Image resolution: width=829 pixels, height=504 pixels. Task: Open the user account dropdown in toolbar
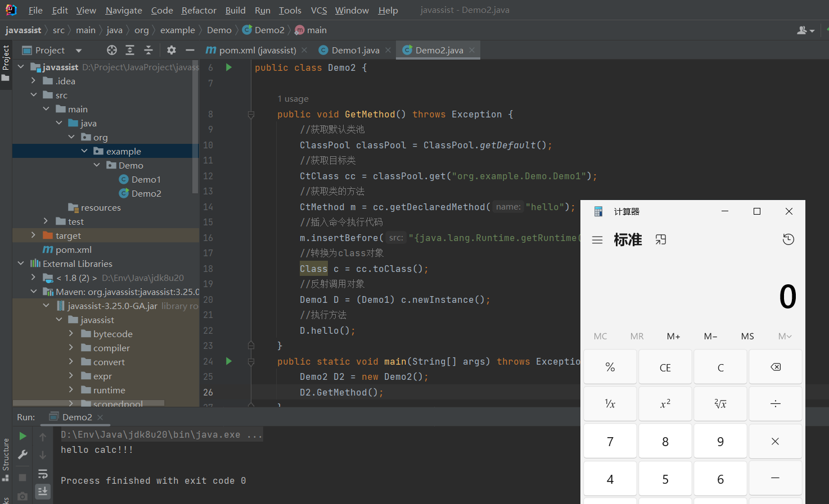point(806,30)
